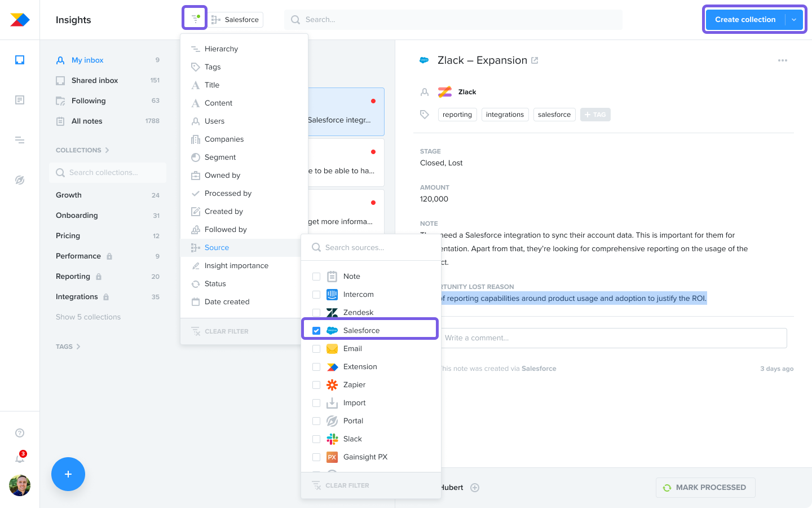The width and height of the screenshot is (812, 508).
Task: Click the integrations tag
Action: tap(505, 115)
